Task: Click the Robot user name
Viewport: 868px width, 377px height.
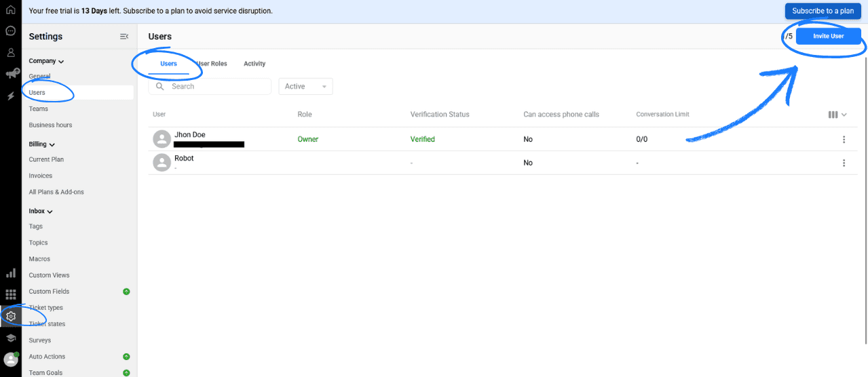Action: (184, 158)
